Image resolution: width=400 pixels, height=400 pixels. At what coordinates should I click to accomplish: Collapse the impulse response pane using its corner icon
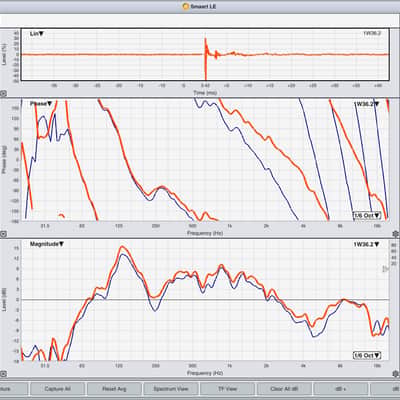click(3, 94)
